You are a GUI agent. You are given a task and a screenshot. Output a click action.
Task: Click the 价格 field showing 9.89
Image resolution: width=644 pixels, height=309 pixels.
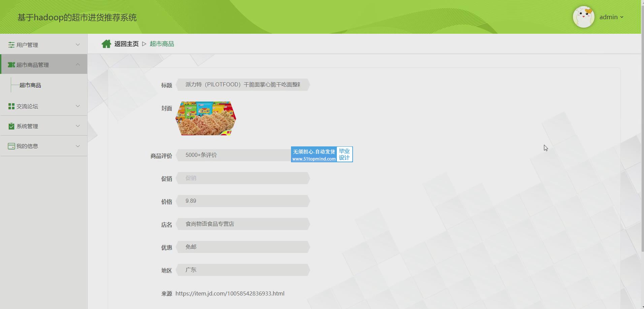243,201
